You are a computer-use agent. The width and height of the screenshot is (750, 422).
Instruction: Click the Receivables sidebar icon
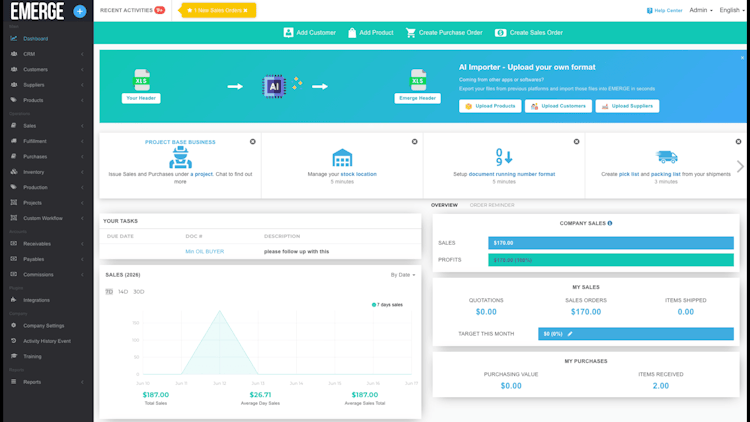tap(14, 243)
